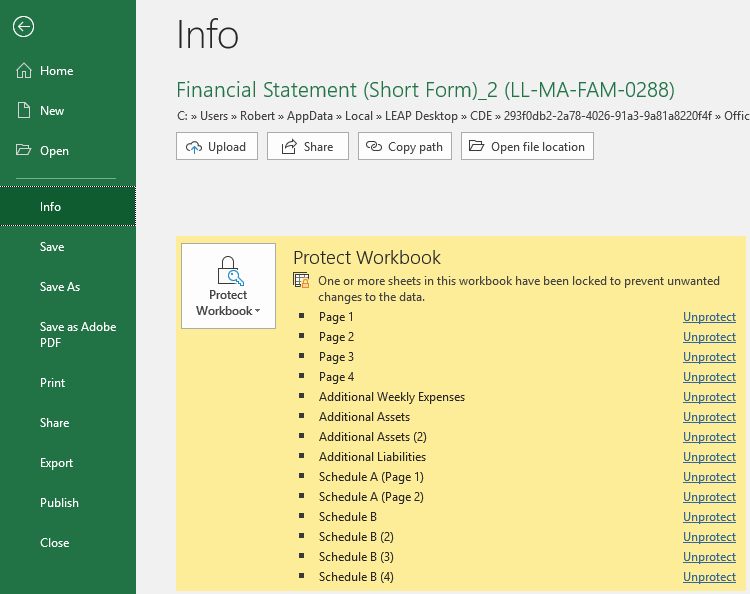
Task: Click the 'Additional Liabilities' sheet name
Action: point(372,457)
